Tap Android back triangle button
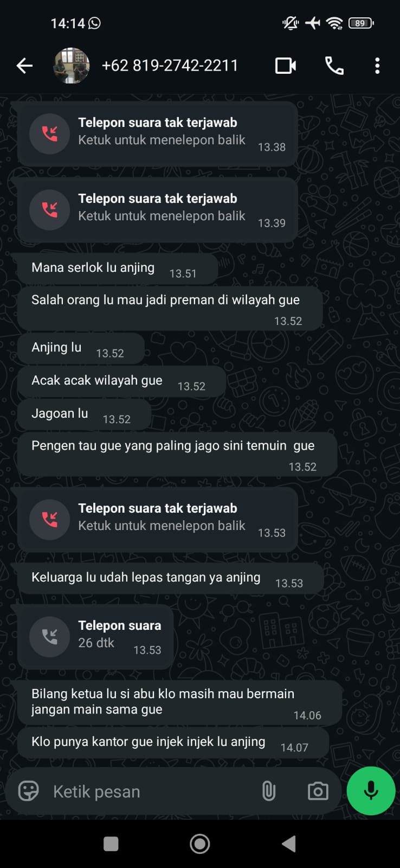Viewport: 400px width, 868px height. [x=289, y=844]
